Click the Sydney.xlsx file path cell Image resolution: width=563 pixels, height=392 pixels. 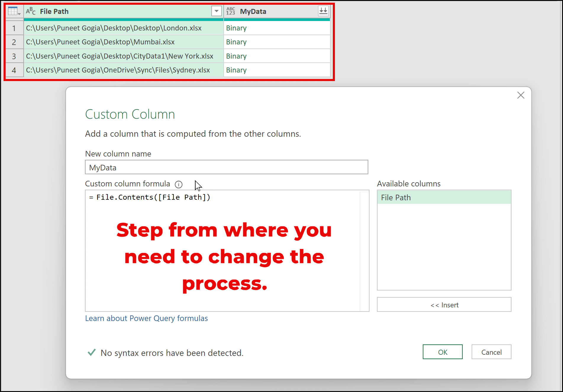pos(118,70)
